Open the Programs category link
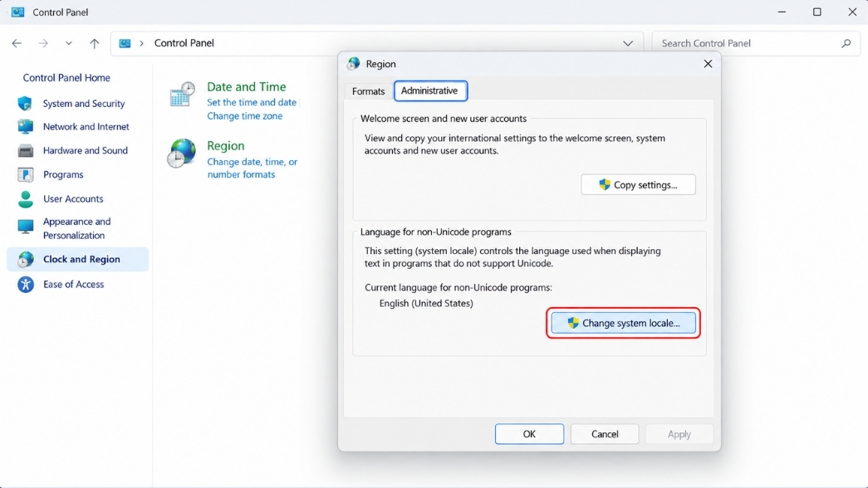The image size is (868, 488). [x=63, y=175]
